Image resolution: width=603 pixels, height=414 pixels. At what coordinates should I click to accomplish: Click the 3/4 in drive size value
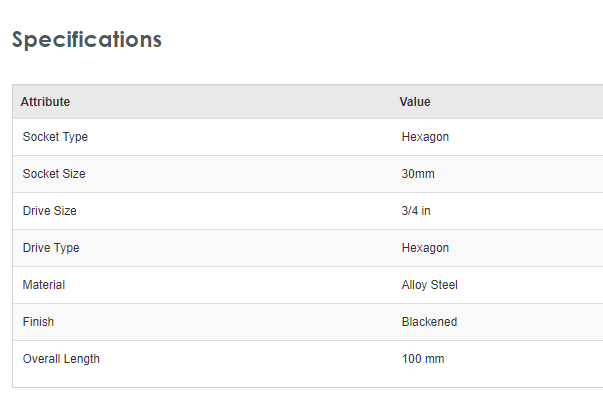[416, 211]
